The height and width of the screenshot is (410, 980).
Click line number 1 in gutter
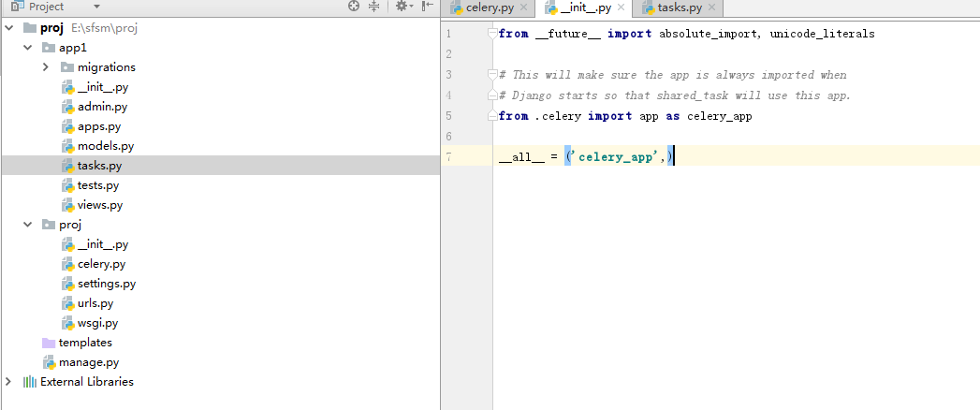click(x=448, y=34)
